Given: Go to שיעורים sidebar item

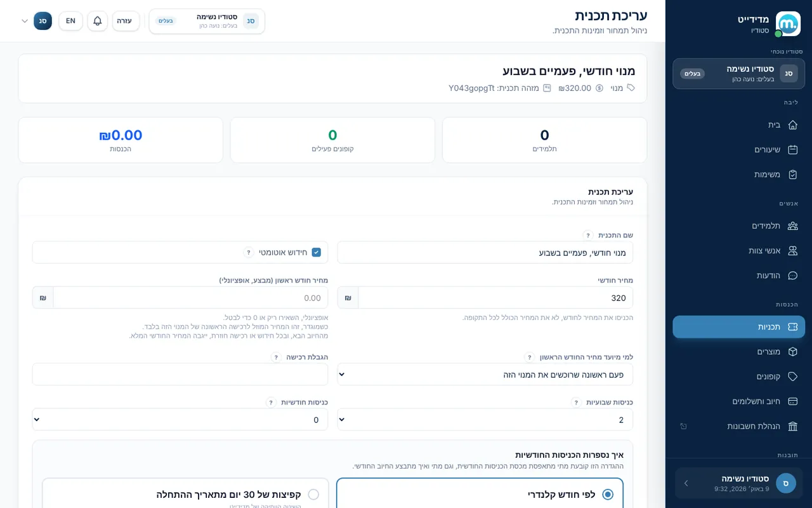Looking at the screenshot, I should click(738, 150).
